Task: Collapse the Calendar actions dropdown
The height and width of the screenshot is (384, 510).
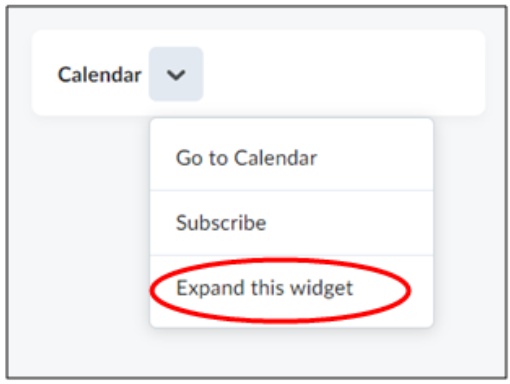Action: coord(176,74)
